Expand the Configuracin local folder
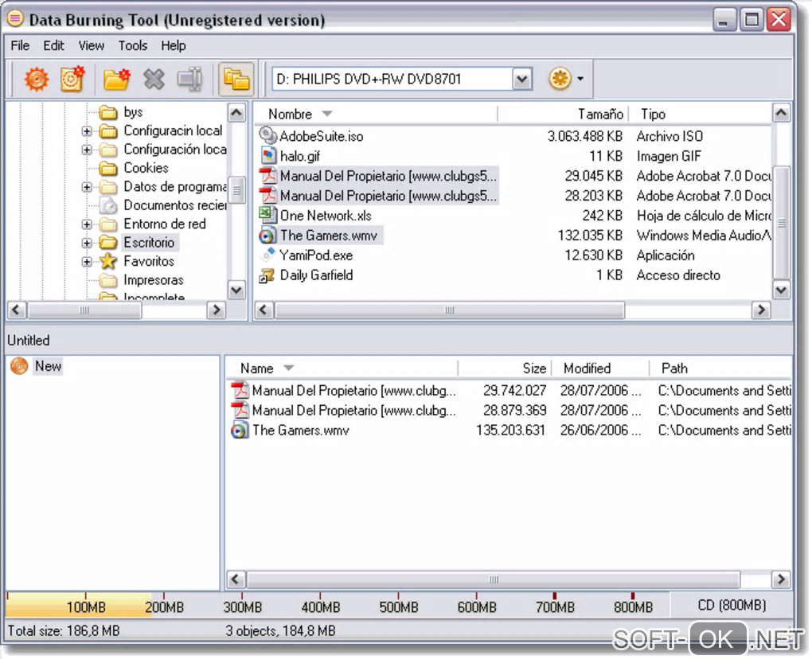This screenshot has height=659, width=812. (x=87, y=131)
